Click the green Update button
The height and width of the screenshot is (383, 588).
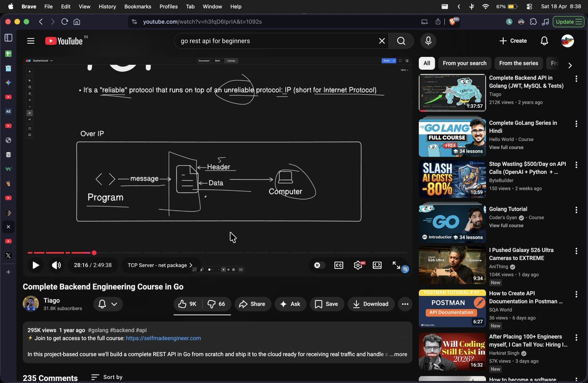[568, 22]
